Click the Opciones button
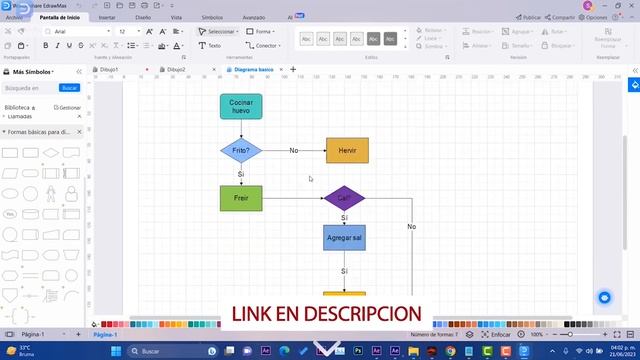This screenshot has height=360, width=640. click(593, 18)
